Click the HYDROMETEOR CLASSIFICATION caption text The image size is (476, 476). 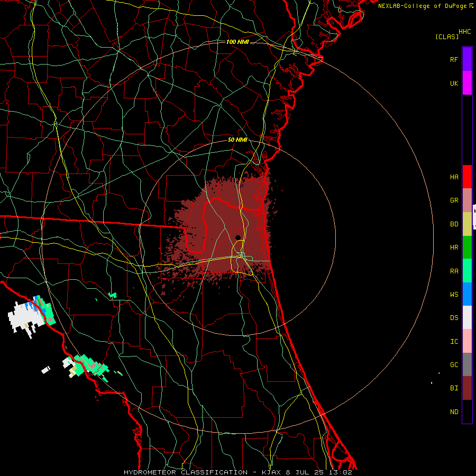(186, 472)
